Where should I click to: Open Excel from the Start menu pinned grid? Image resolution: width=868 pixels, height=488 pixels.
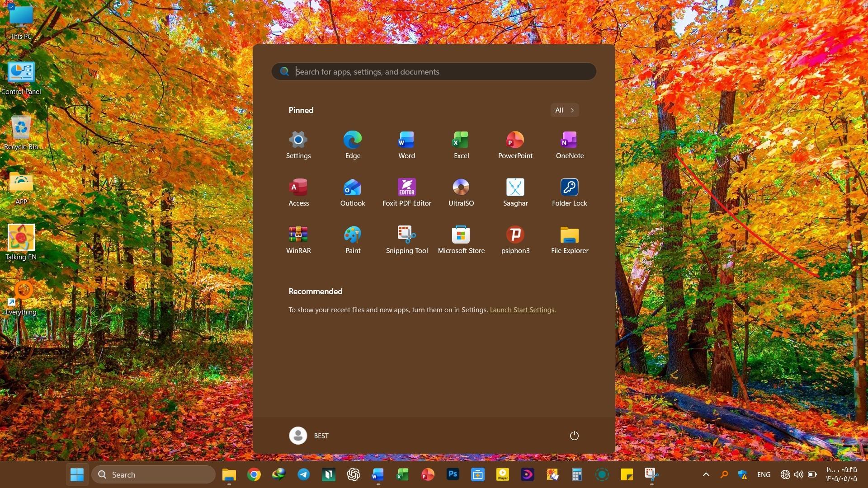(x=461, y=145)
